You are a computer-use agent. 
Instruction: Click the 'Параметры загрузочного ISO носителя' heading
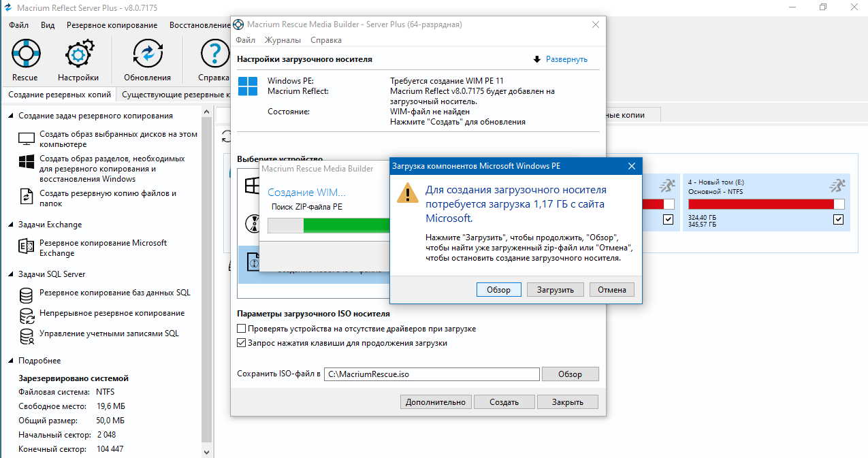tap(313, 314)
